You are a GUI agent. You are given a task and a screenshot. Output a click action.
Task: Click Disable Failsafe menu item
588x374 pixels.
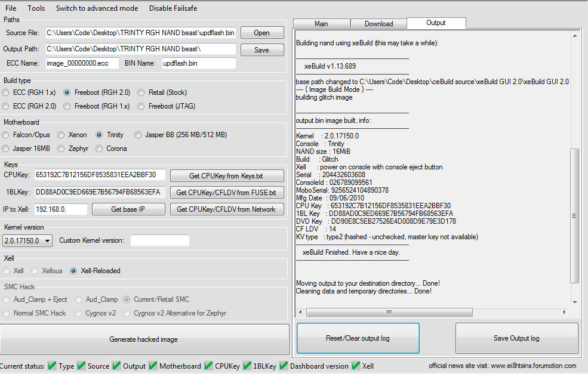click(173, 8)
